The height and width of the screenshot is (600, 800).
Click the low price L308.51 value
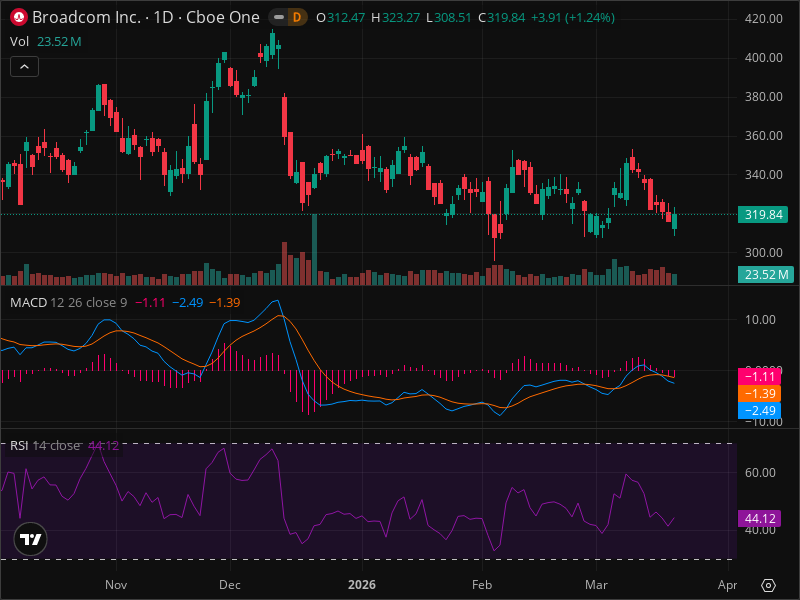(448, 18)
